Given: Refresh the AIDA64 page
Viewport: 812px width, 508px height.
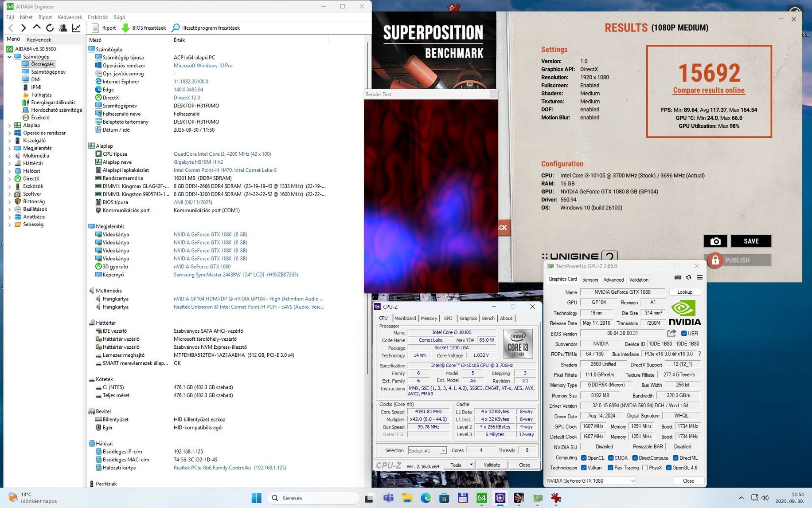Looking at the screenshot, I should [x=50, y=28].
